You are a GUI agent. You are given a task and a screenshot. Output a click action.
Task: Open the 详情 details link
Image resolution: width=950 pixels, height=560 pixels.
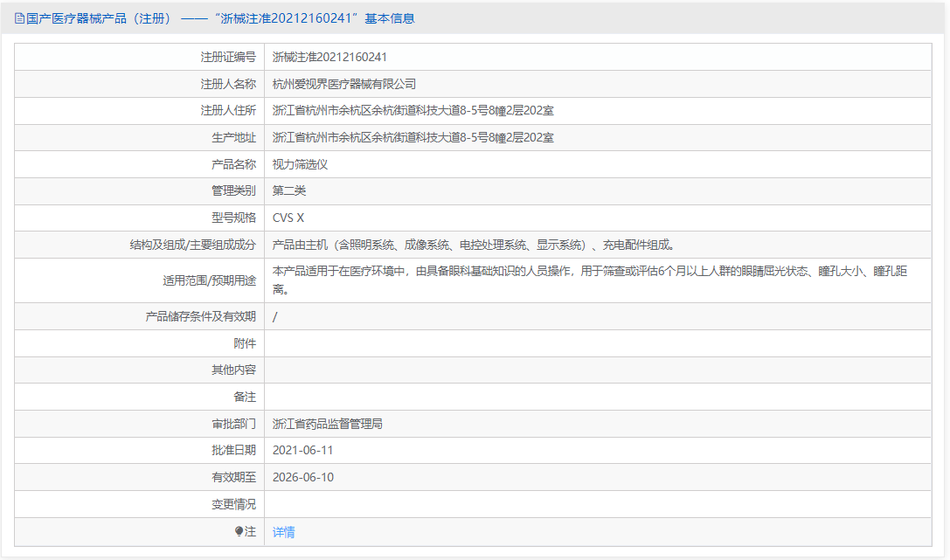[282, 531]
